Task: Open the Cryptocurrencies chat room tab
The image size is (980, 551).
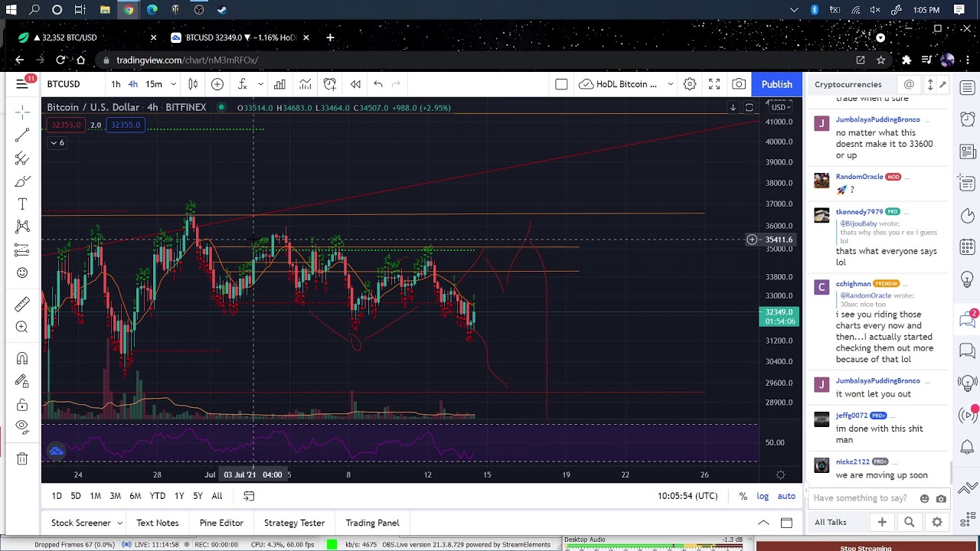Action: tap(848, 84)
